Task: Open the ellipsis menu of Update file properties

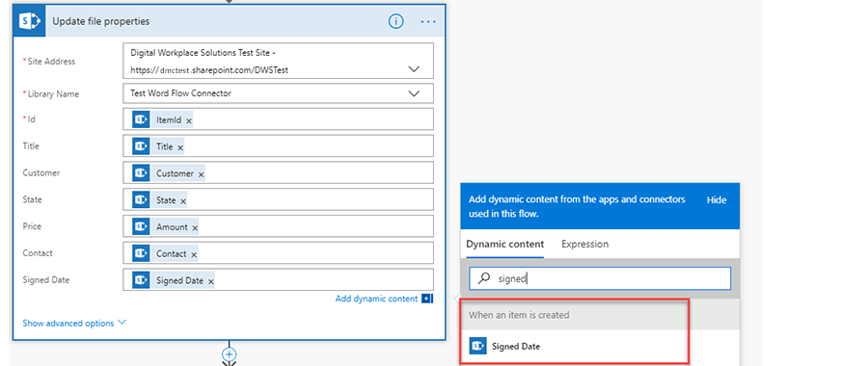Action: (428, 21)
